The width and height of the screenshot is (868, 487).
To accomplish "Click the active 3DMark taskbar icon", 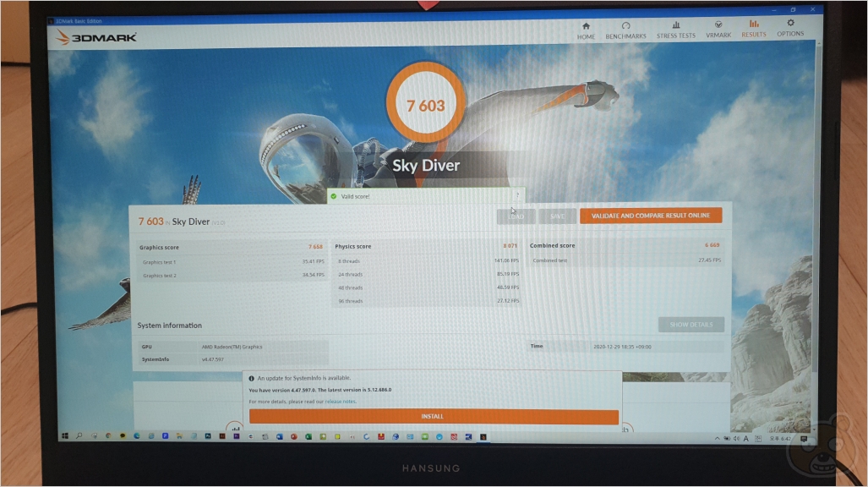I will pos(483,436).
